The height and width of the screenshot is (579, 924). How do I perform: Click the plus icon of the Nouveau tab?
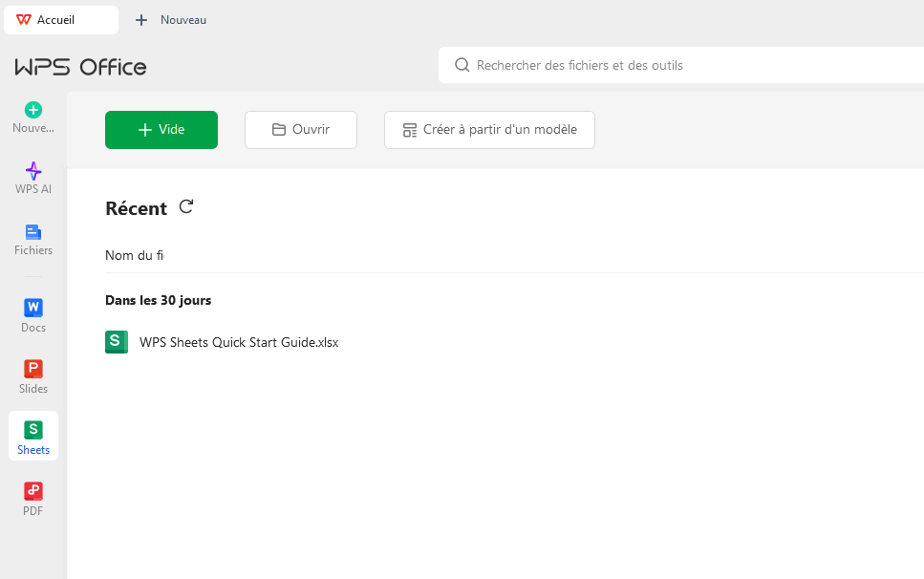[141, 20]
